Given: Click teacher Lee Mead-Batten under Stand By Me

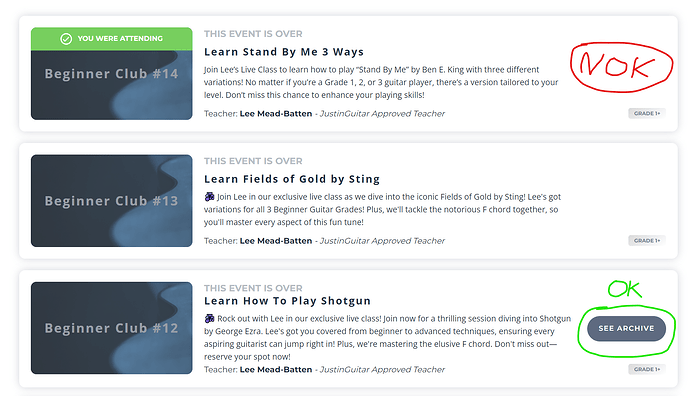Looking at the screenshot, I should [276, 114].
